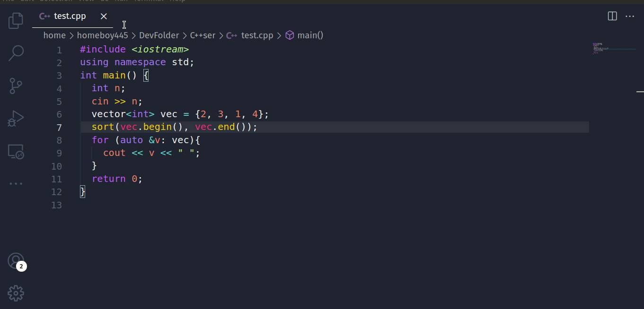Click line number 7 in gutter

59,127
